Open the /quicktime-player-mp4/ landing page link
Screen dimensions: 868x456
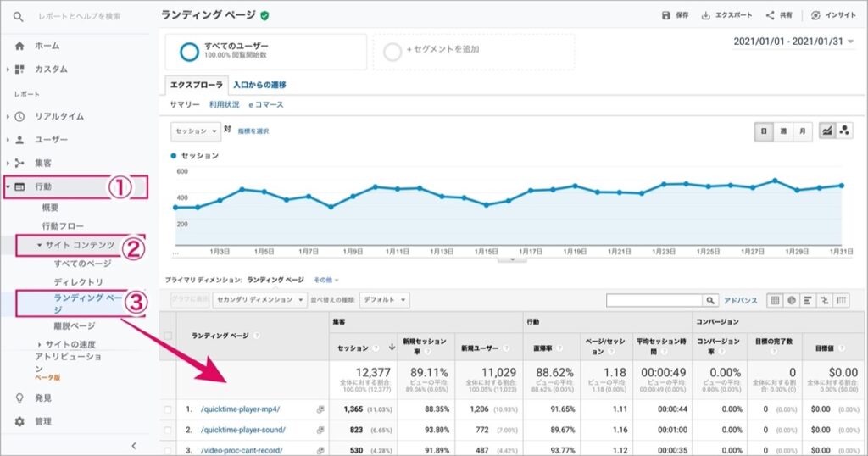(x=240, y=409)
